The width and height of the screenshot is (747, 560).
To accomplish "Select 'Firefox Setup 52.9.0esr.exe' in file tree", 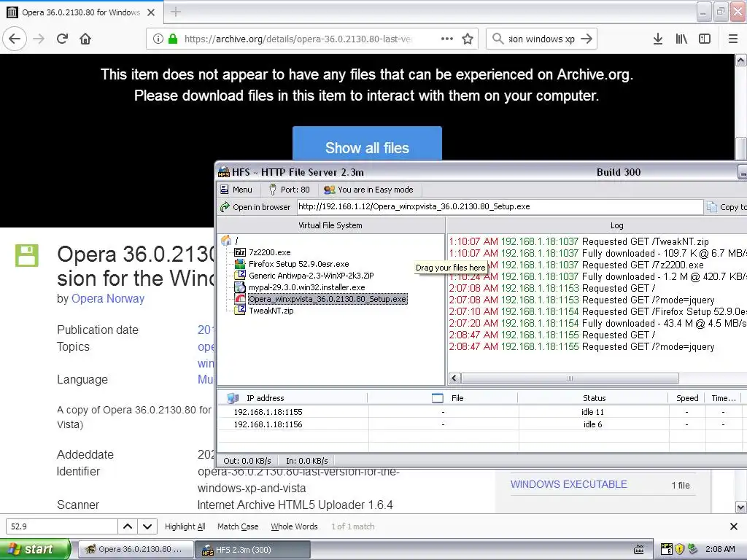I will [298, 264].
